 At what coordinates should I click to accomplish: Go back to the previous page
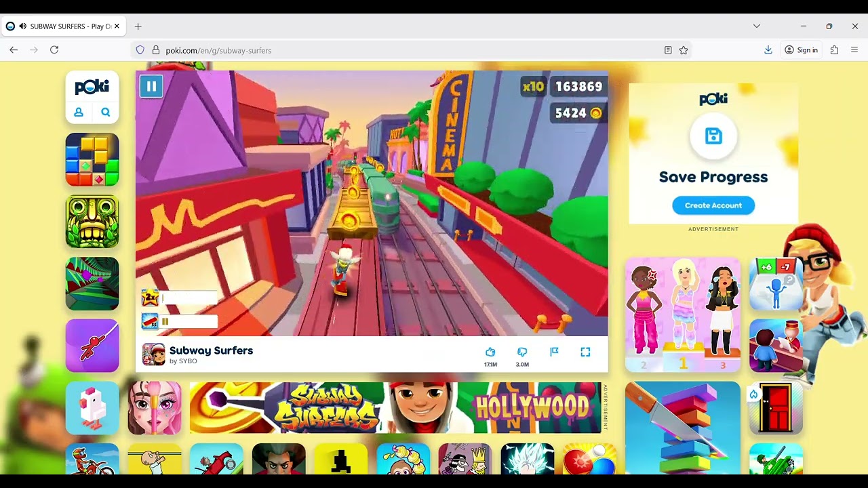(14, 50)
